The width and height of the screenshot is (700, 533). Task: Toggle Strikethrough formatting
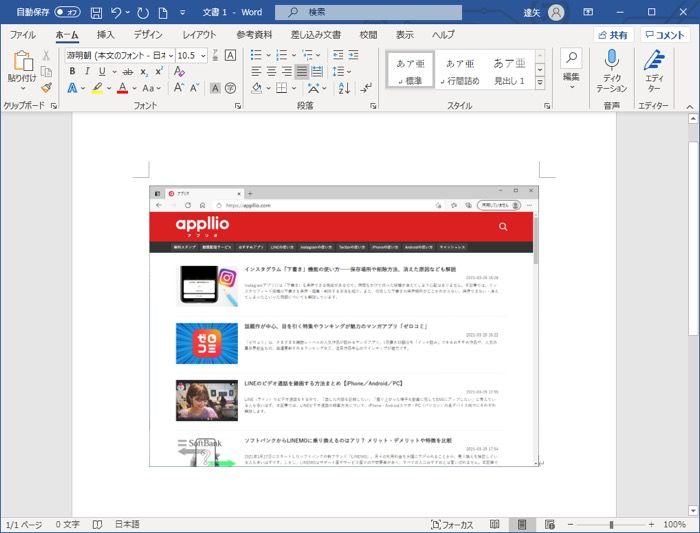tap(128, 71)
